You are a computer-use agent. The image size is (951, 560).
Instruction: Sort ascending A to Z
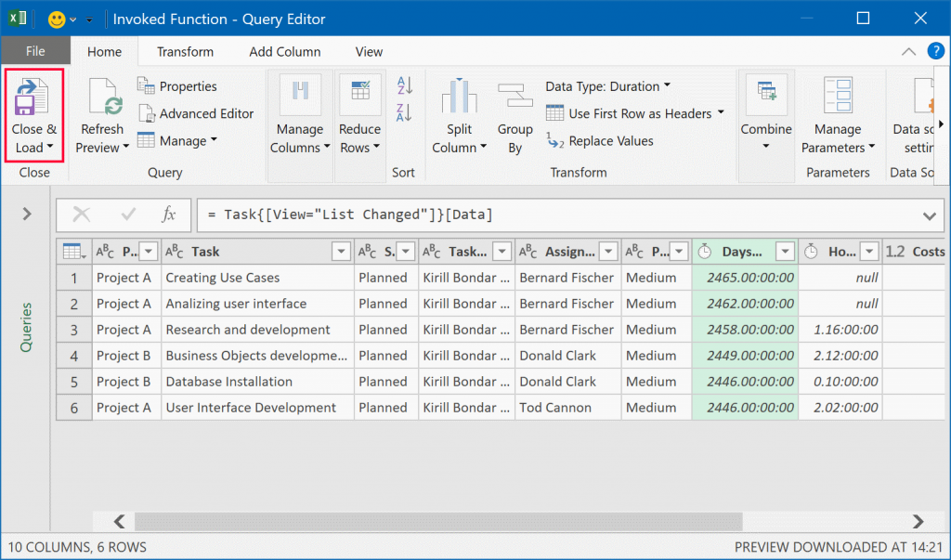pos(405,85)
